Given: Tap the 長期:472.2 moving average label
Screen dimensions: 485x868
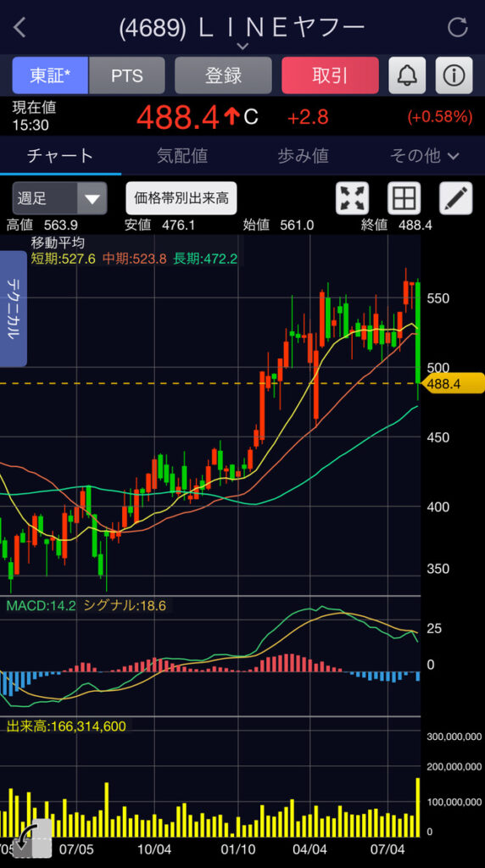Looking at the screenshot, I should click(x=205, y=259).
